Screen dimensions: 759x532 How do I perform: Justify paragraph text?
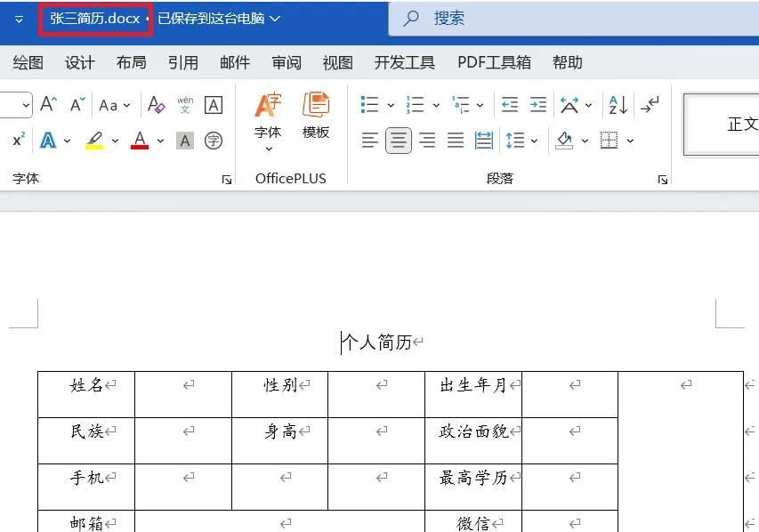pyautogui.click(x=456, y=141)
